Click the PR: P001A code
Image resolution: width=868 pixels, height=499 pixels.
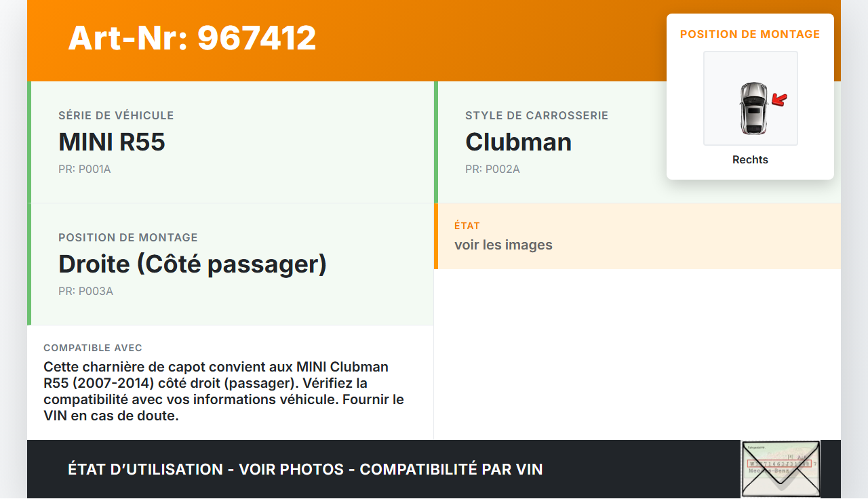(85, 169)
